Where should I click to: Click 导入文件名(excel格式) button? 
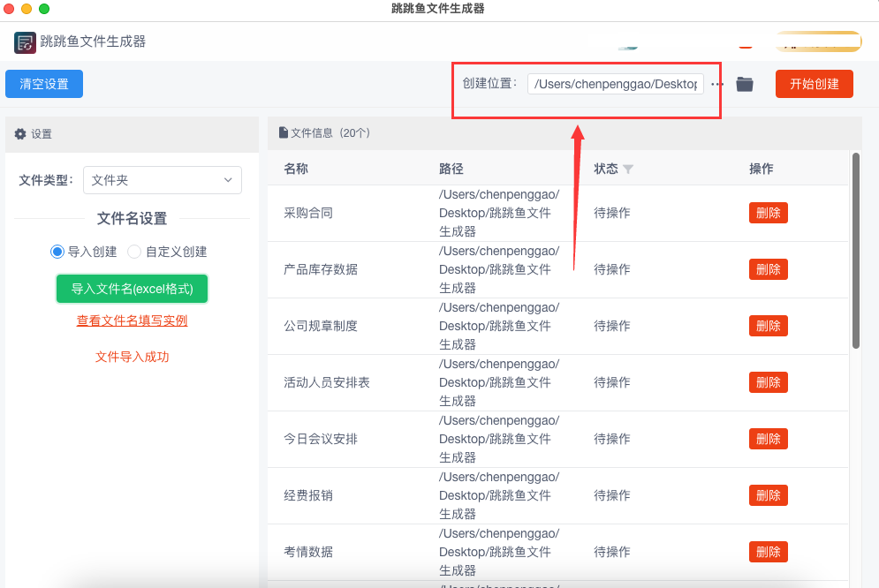click(x=132, y=289)
